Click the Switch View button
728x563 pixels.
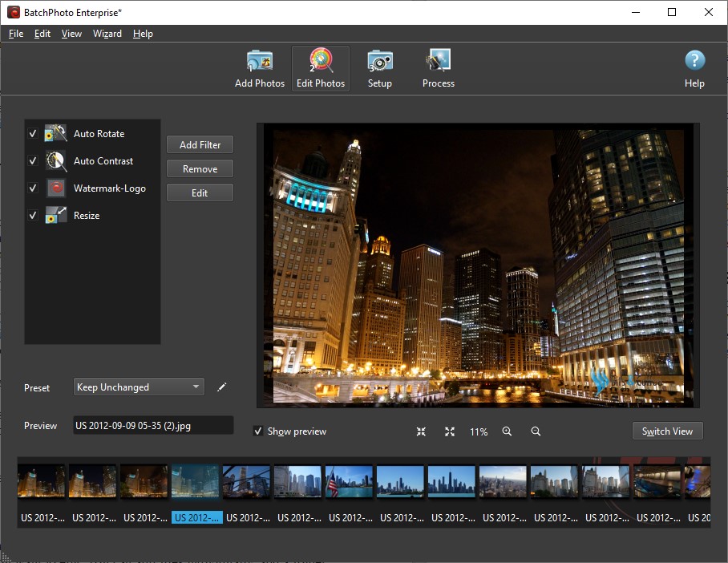(x=667, y=431)
